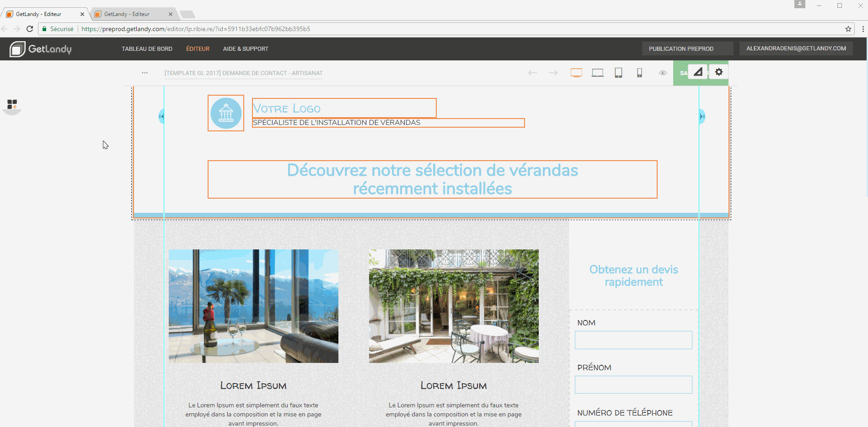Toggle the eye preview icon

pos(663,73)
